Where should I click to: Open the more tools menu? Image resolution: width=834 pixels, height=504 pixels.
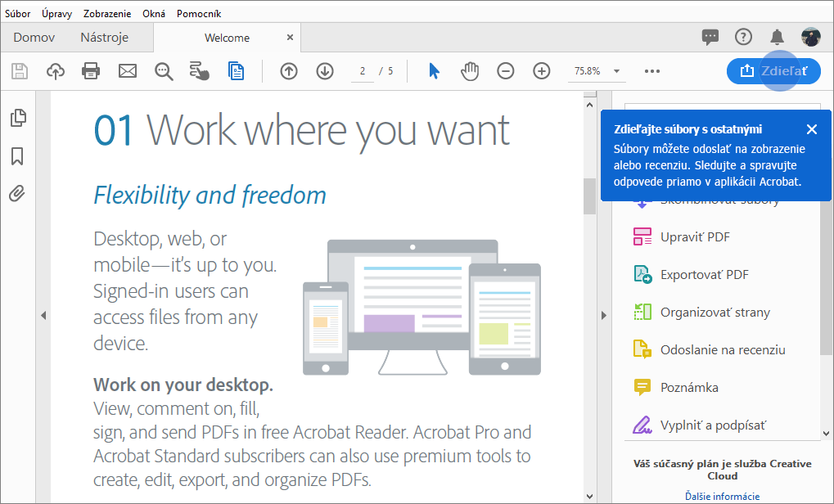click(651, 71)
